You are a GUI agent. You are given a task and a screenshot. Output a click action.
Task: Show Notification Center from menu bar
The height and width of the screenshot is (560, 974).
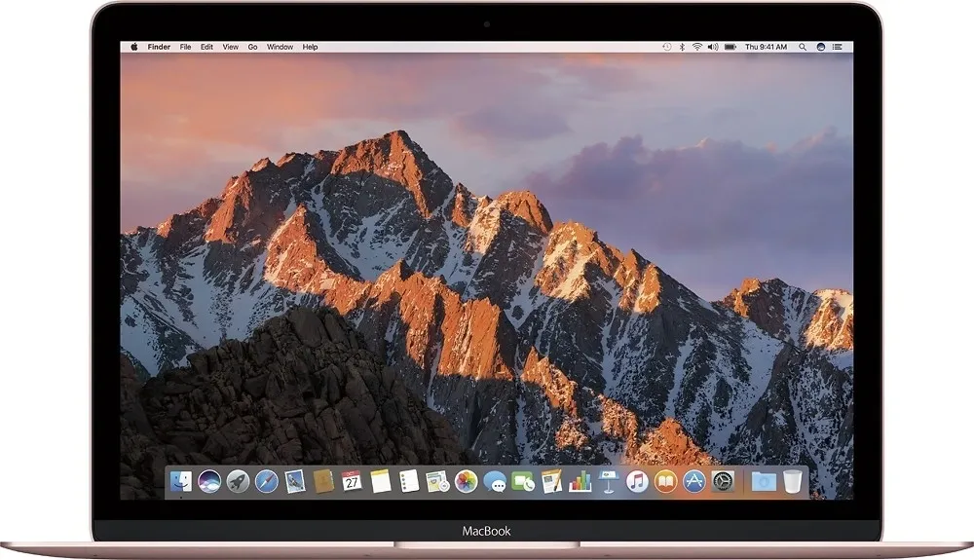click(838, 47)
